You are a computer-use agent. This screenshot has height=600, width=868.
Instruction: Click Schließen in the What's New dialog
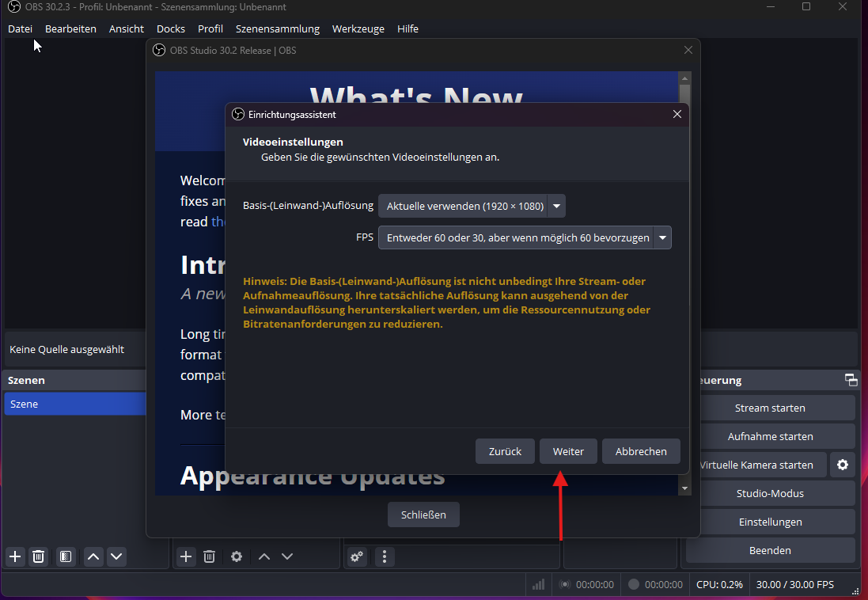pos(423,515)
